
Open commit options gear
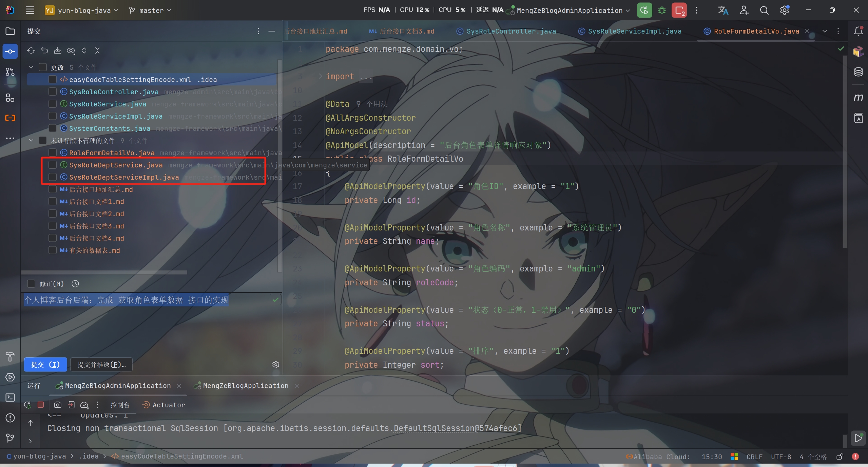(x=276, y=365)
